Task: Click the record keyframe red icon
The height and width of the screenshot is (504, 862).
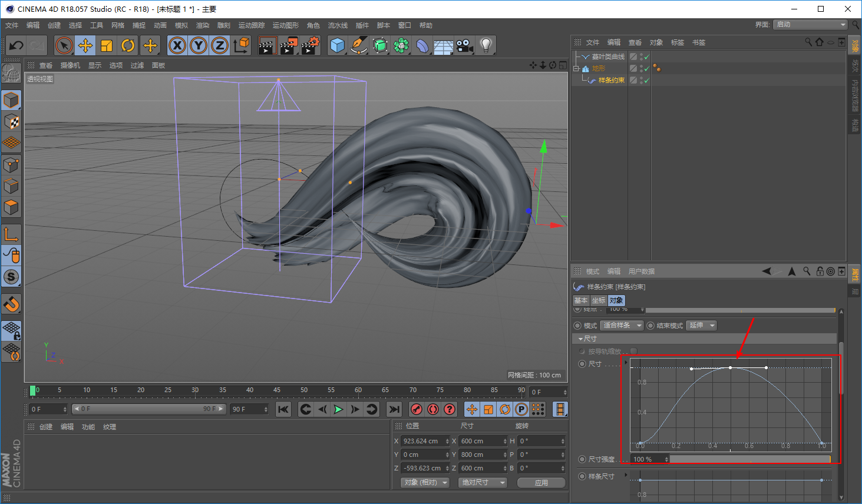Action: point(417,409)
